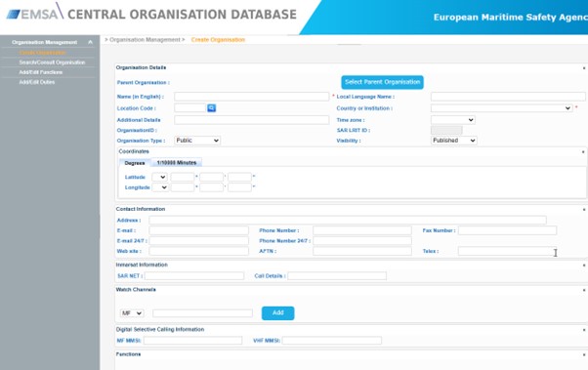
Task: Open Add/Edit Functions in sidebar
Action: click(x=40, y=72)
